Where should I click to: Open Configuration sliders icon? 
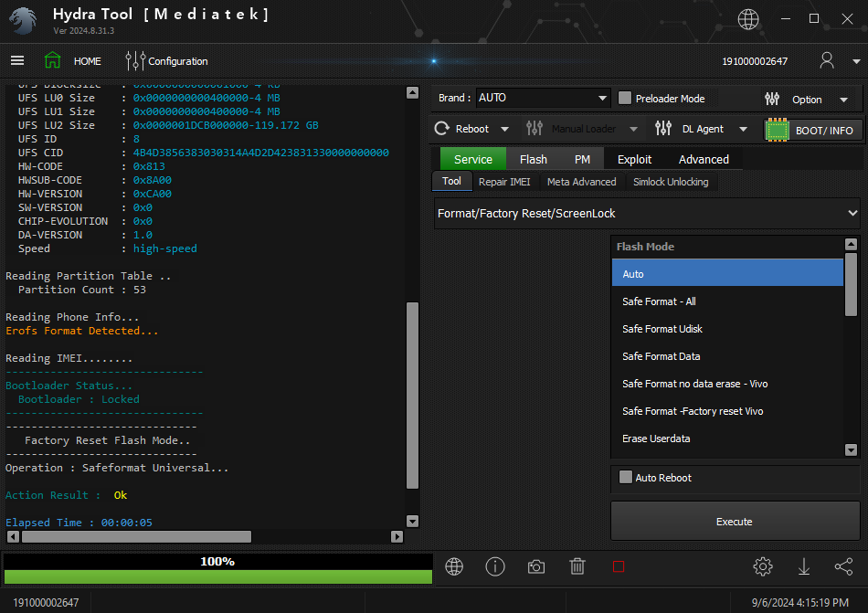[x=135, y=61]
